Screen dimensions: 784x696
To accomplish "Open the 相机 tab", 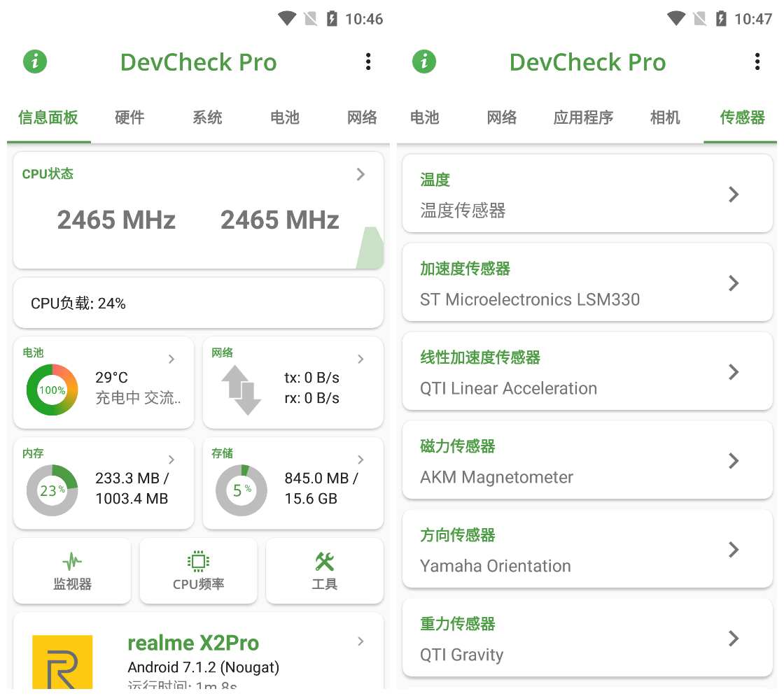I will click(665, 118).
